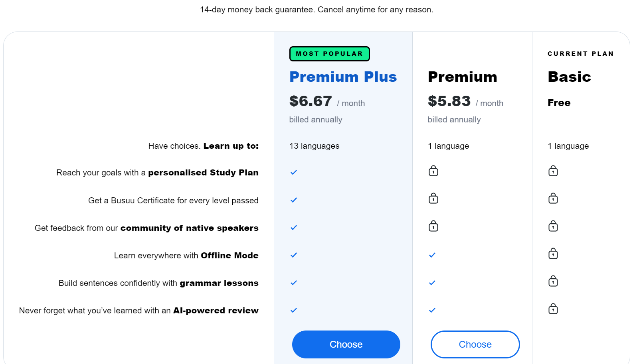Click the Busuu Certificate lock icon in Basic column

[x=553, y=199]
